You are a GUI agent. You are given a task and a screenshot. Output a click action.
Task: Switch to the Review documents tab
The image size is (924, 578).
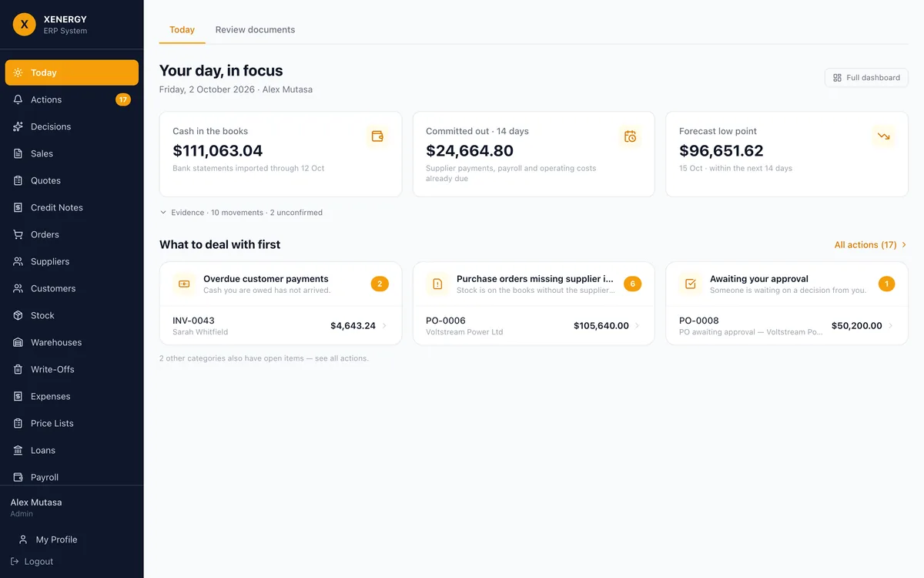255,30
